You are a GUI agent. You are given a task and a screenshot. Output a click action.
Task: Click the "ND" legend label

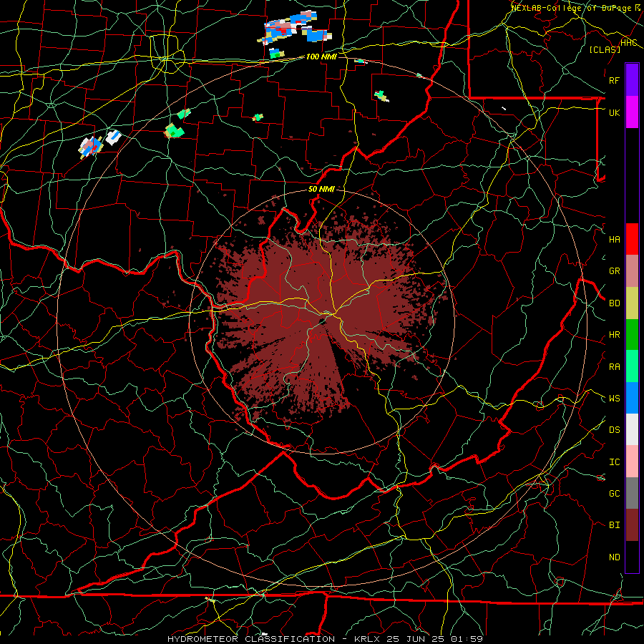(615, 557)
